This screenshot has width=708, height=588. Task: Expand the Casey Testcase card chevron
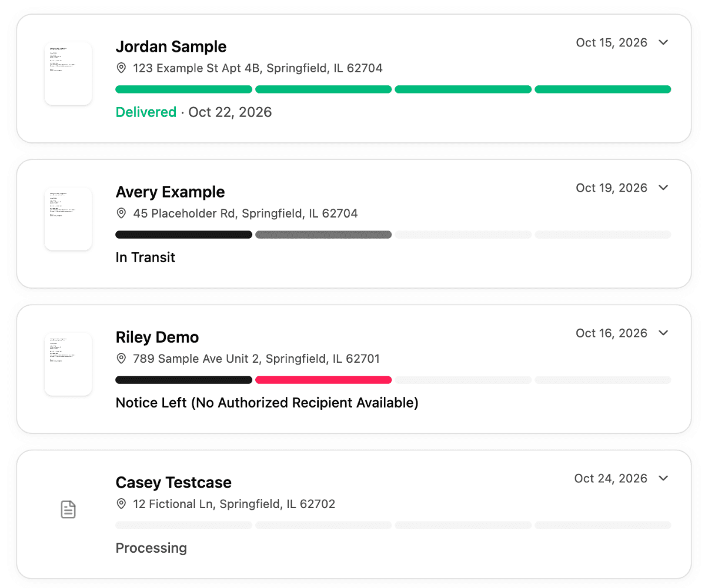664,478
